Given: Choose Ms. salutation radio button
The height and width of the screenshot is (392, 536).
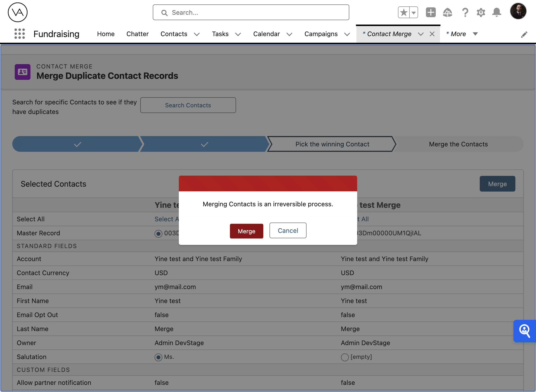Looking at the screenshot, I should [x=158, y=357].
